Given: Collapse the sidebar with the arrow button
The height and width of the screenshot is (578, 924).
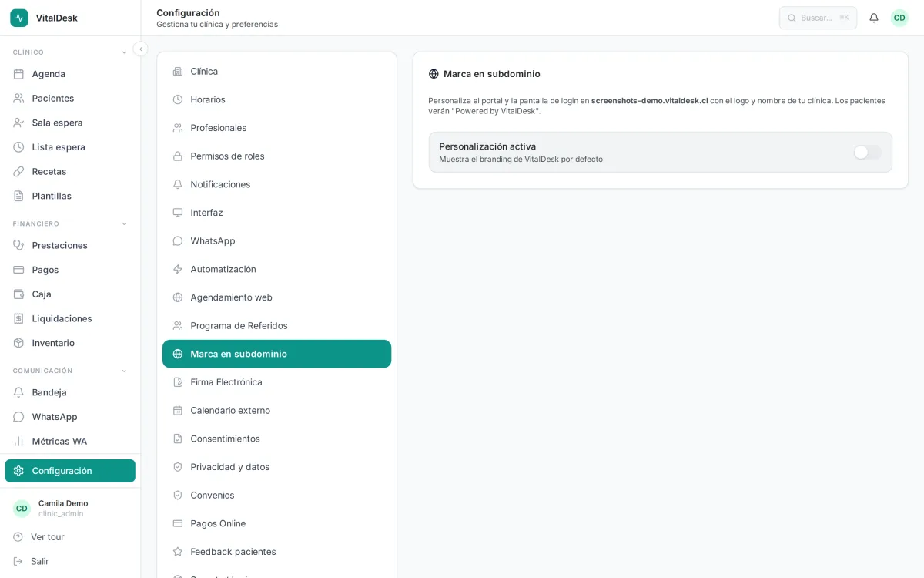Looking at the screenshot, I should tap(140, 49).
